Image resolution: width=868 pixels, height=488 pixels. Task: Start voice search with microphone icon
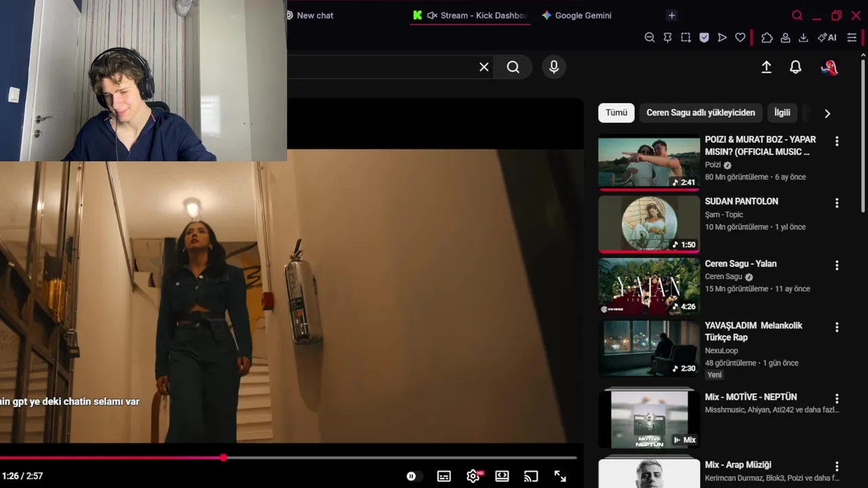554,67
